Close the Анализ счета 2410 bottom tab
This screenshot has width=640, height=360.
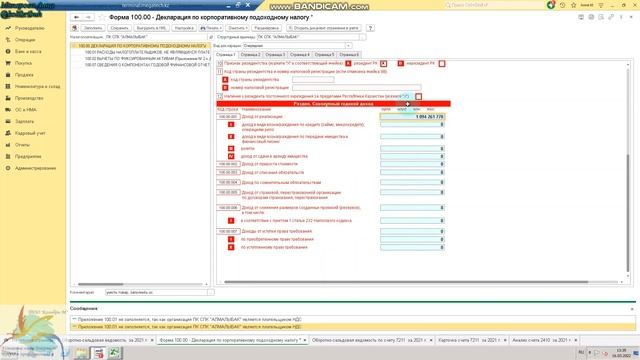point(576,340)
